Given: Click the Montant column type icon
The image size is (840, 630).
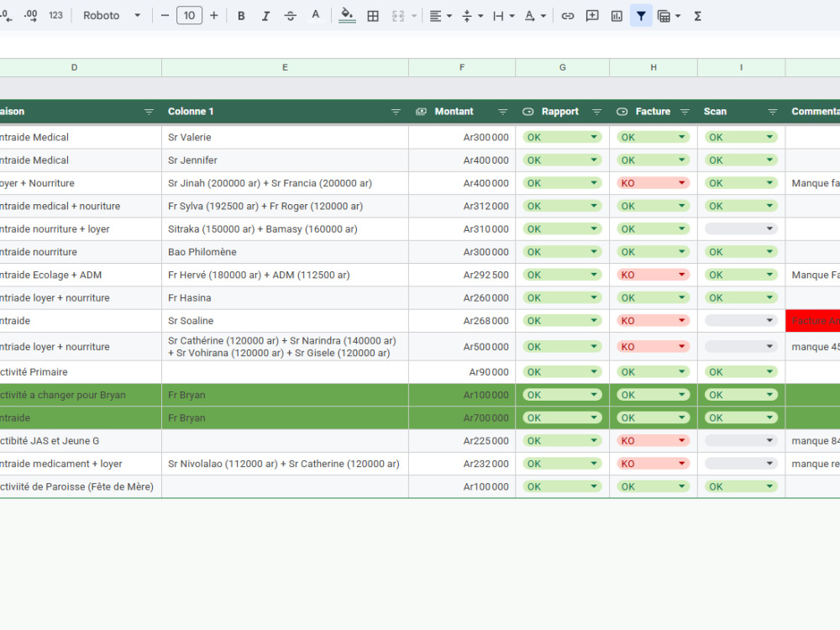Looking at the screenshot, I should click(x=421, y=112).
